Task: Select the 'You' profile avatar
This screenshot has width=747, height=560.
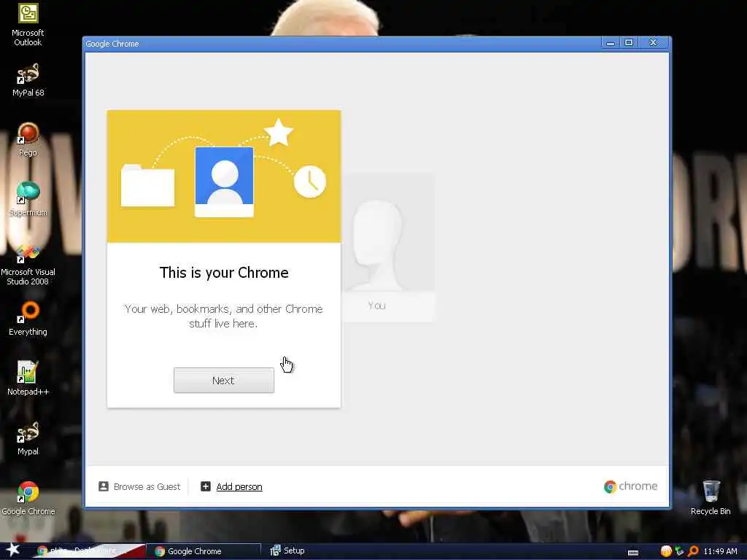Action: click(x=388, y=248)
